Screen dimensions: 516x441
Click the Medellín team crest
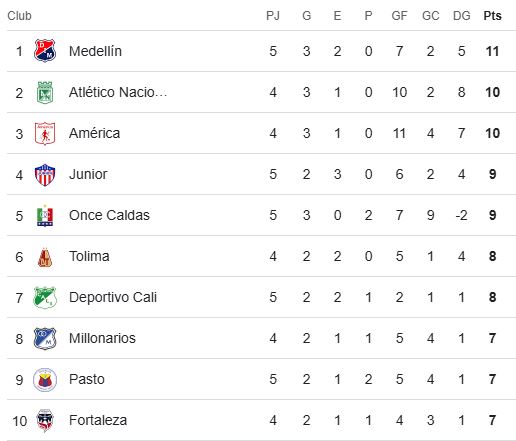tap(45, 51)
